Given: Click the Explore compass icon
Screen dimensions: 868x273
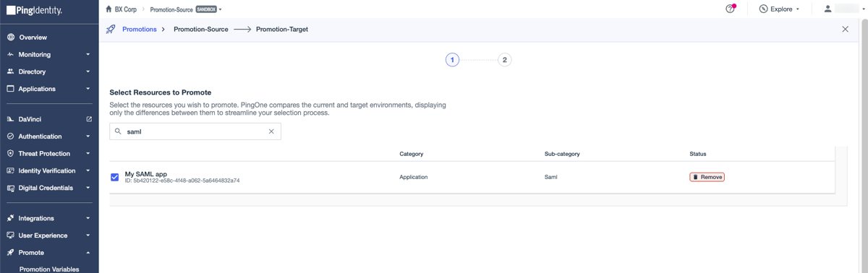Looking at the screenshot, I should 763,9.
